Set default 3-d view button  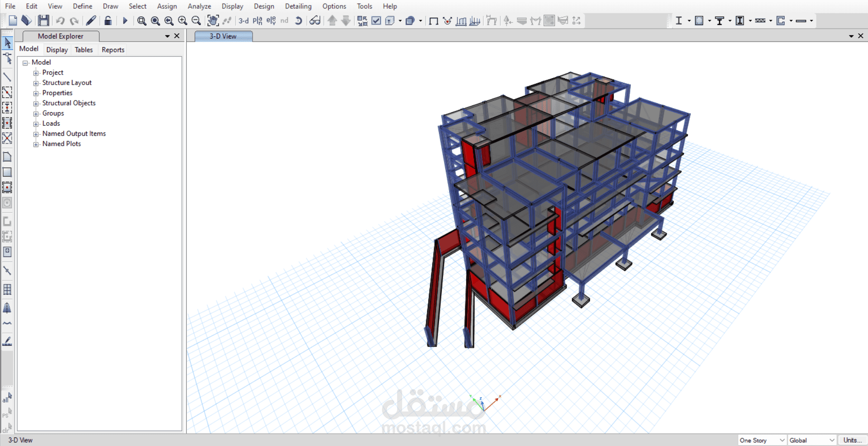click(x=243, y=20)
